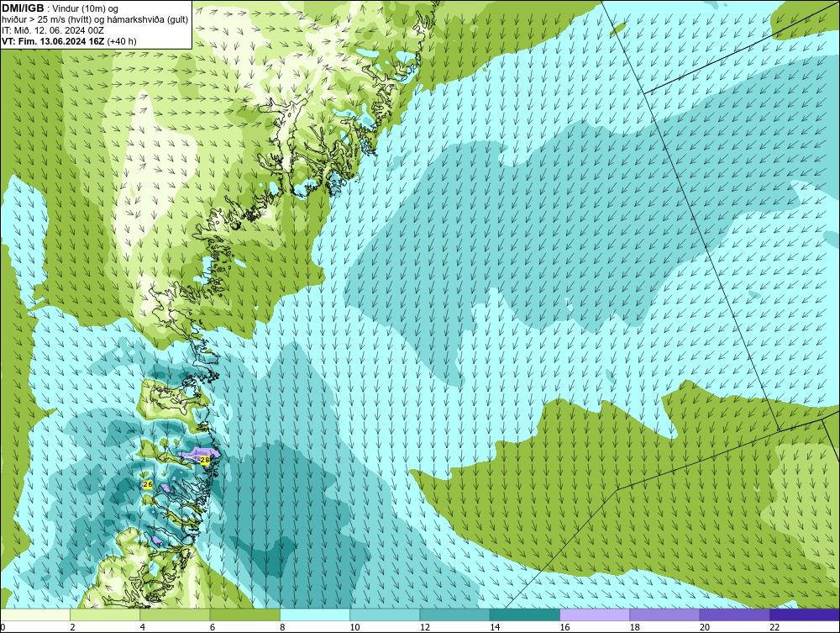
Task: Select the 16–18 m/s lavender legend swatch
Action: [595, 615]
